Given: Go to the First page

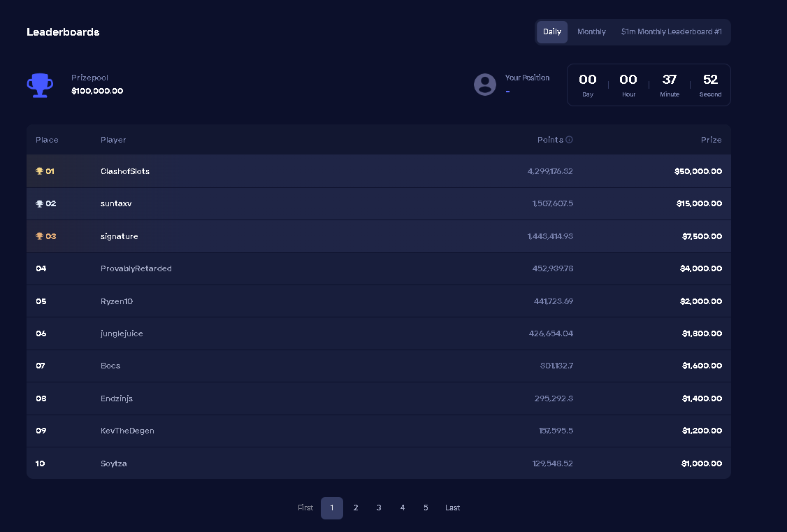Looking at the screenshot, I should [305, 508].
